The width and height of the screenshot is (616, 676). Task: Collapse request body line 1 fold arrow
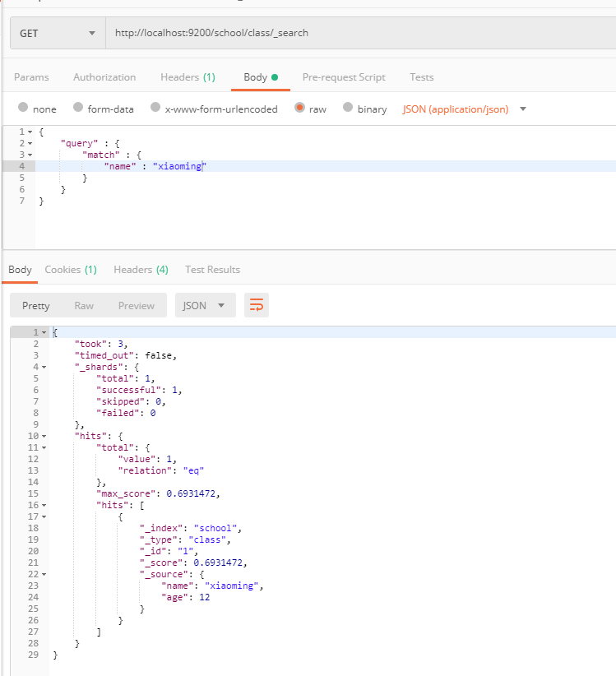pos(30,132)
